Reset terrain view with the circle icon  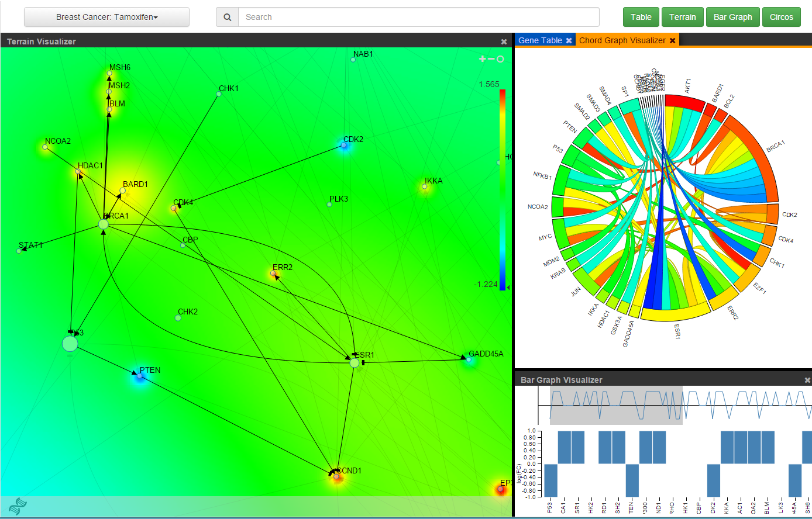click(x=500, y=59)
